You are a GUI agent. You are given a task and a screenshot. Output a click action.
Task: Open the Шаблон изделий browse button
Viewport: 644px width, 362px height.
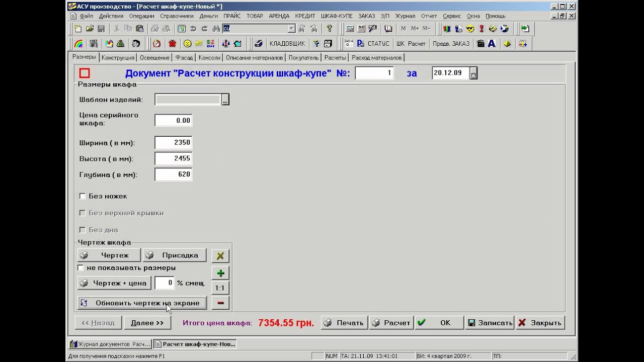click(x=225, y=100)
